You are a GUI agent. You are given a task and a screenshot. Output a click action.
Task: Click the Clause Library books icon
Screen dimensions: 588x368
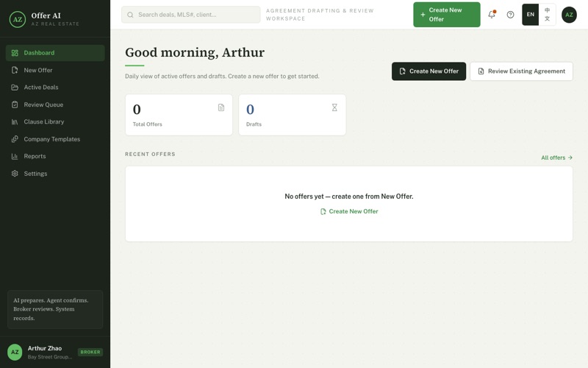pos(15,121)
